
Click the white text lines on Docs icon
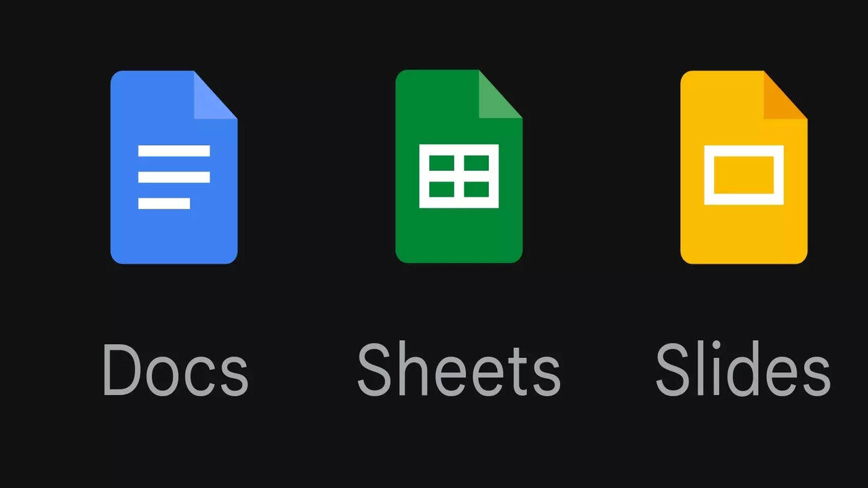174,176
